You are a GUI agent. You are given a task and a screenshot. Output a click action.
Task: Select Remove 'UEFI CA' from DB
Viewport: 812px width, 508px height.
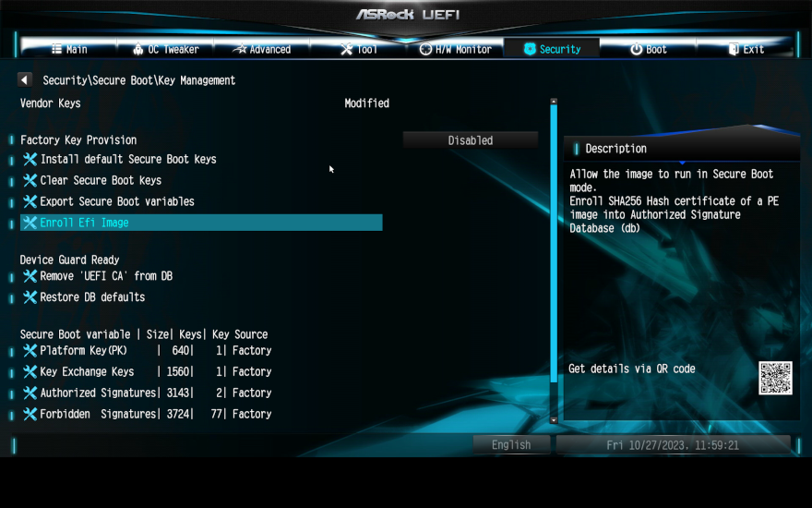[x=106, y=276]
